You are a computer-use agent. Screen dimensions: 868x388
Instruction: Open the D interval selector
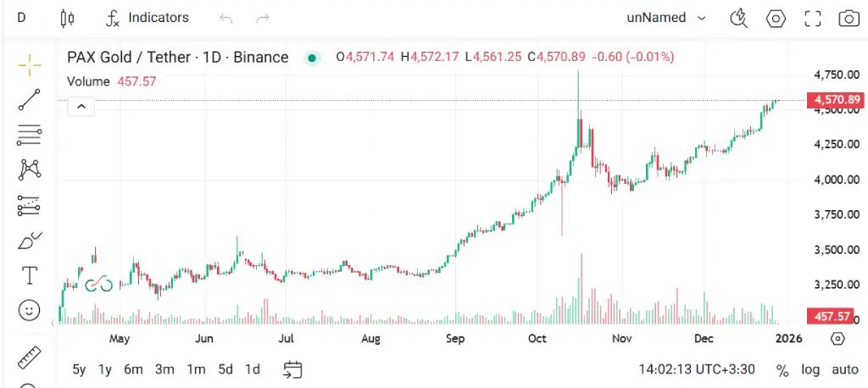pyautogui.click(x=21, y=18)
